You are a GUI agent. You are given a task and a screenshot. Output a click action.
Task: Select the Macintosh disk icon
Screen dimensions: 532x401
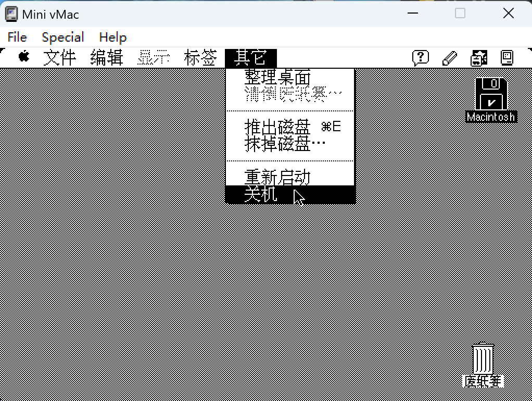point(491,95)
